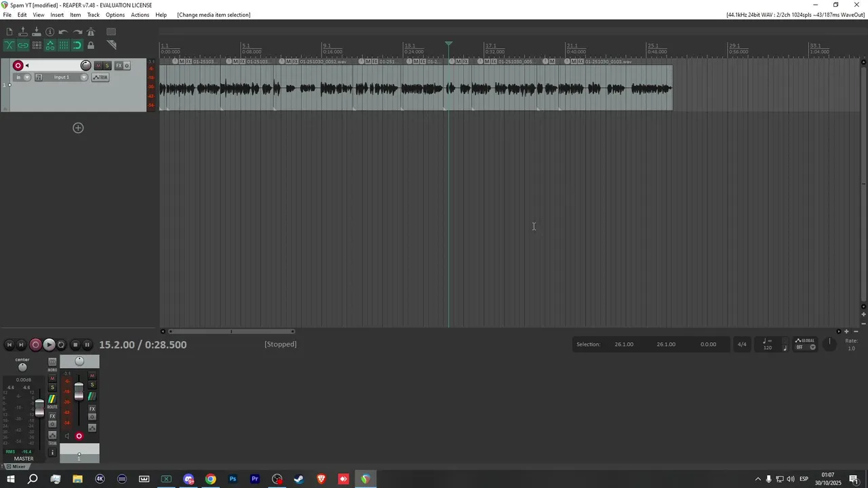868x488 pixels.
Task: Create a new project with toolbar icon
Action: pyautogui.click(x=9, y=32)
